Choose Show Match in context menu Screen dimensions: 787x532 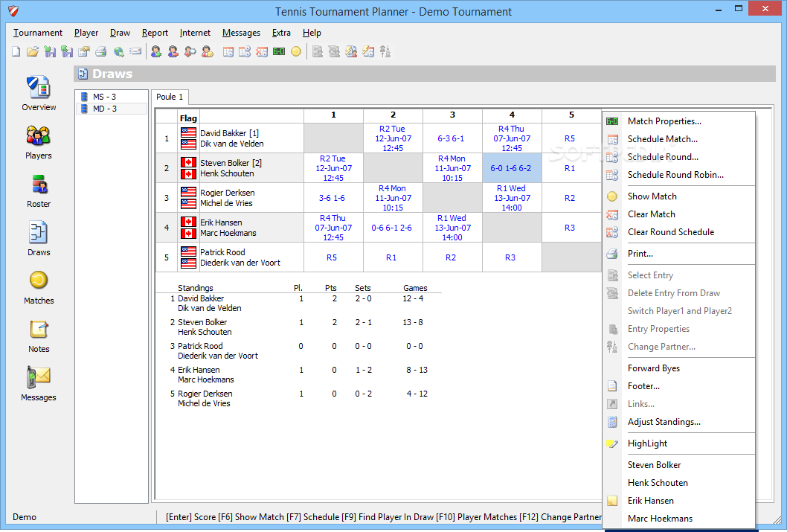(x=678, y=196)
